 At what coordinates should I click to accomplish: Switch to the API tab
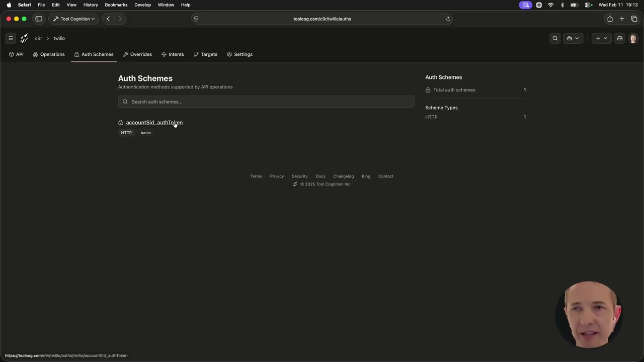[16, 54]
